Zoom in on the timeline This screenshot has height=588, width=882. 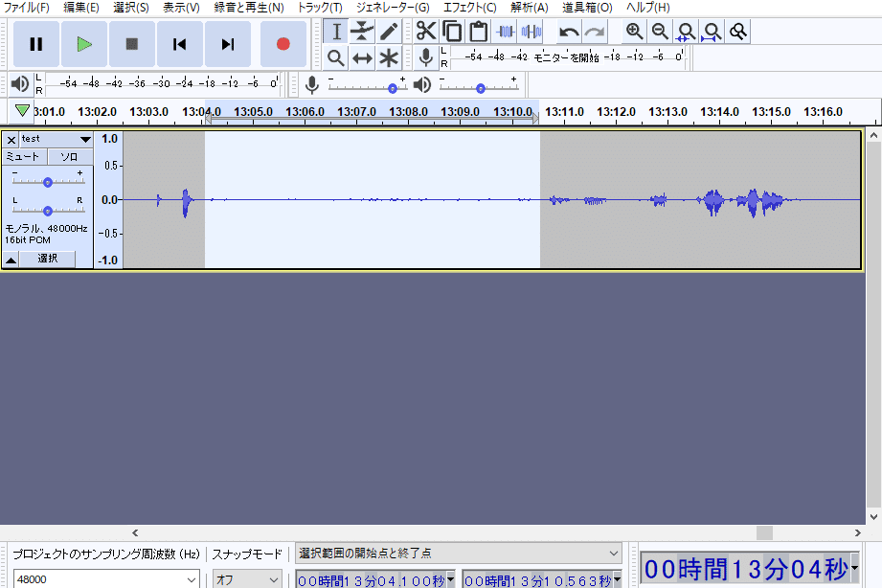coord(634,32)
